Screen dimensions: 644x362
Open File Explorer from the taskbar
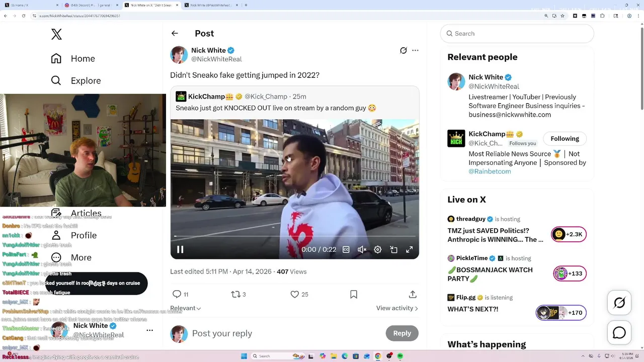pyautogui.click(x=334, y=356)
